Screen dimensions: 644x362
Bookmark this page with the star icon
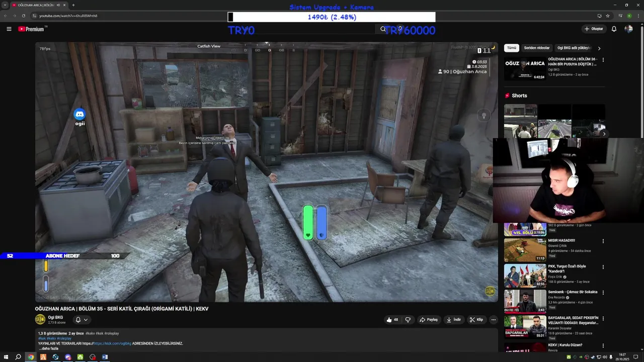(x=608, y=16)
